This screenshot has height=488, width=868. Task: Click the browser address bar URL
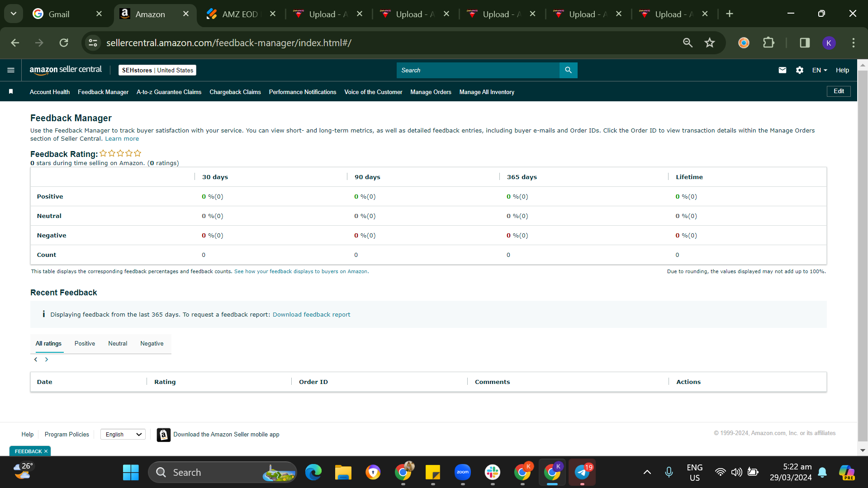[229, 43]
